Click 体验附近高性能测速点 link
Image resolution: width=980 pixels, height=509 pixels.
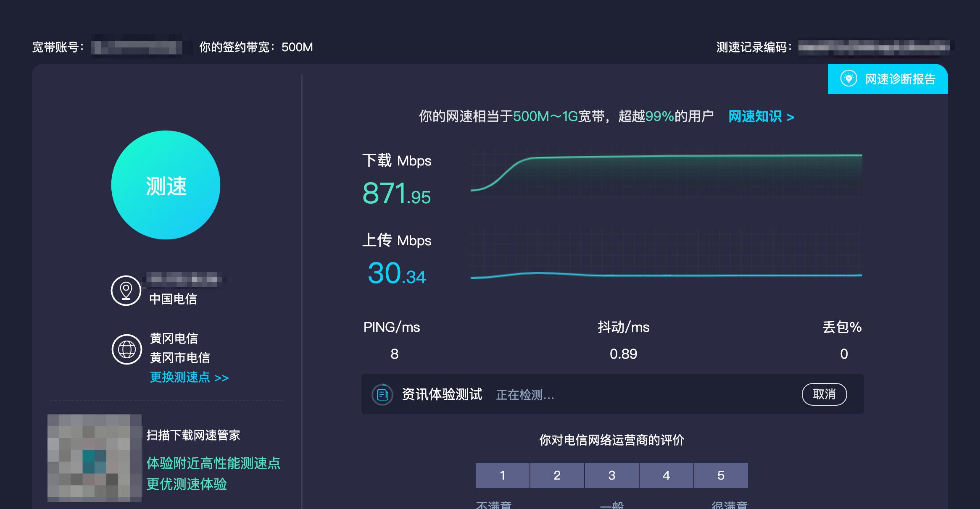pos(213,464)
